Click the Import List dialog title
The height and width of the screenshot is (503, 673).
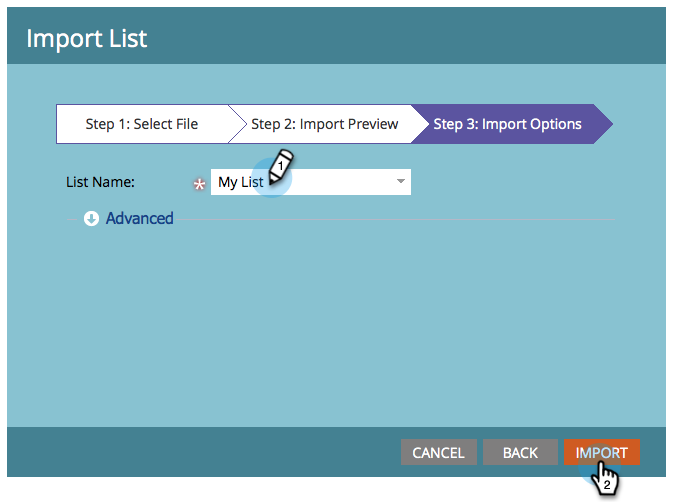click(x=87, y=39)
